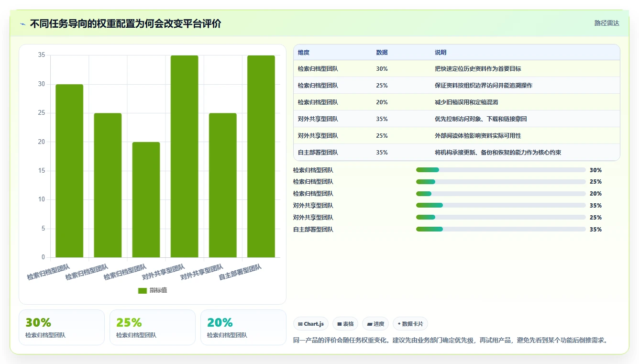
Task: Click the blue icon before the page title
Action: 22,24
